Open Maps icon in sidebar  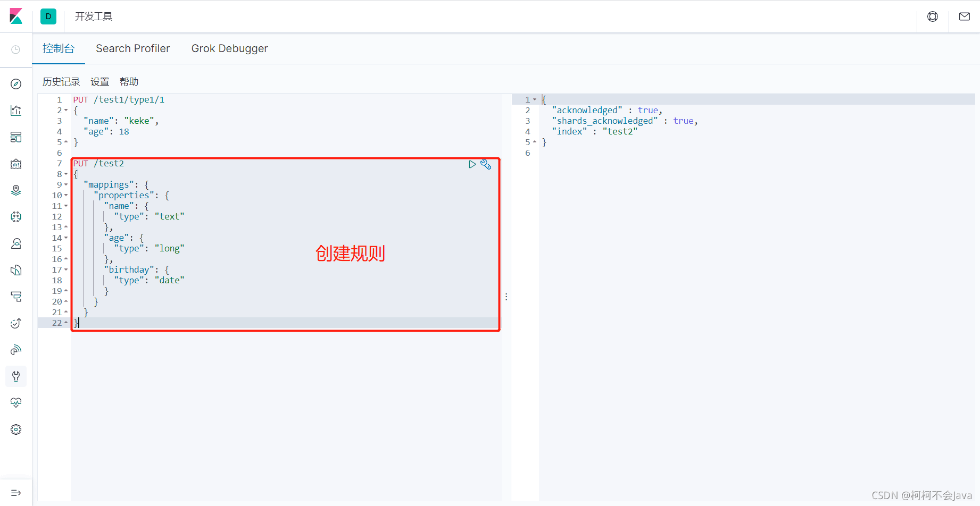(16, 190)
